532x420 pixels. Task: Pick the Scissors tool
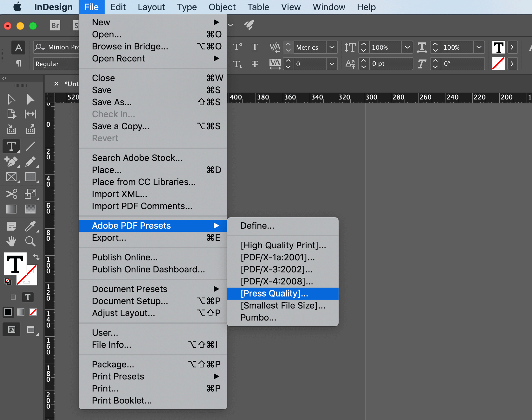click(x=11, y=194)
